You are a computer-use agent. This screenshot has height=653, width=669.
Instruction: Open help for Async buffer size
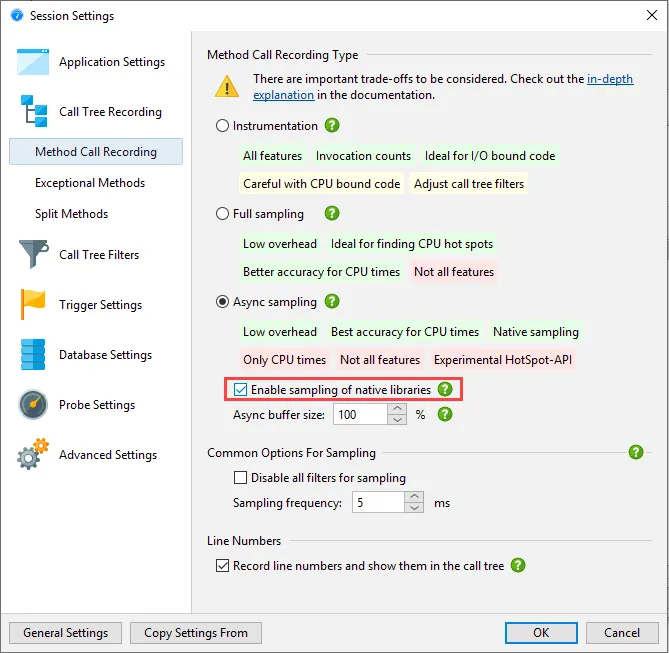[445, 414]
